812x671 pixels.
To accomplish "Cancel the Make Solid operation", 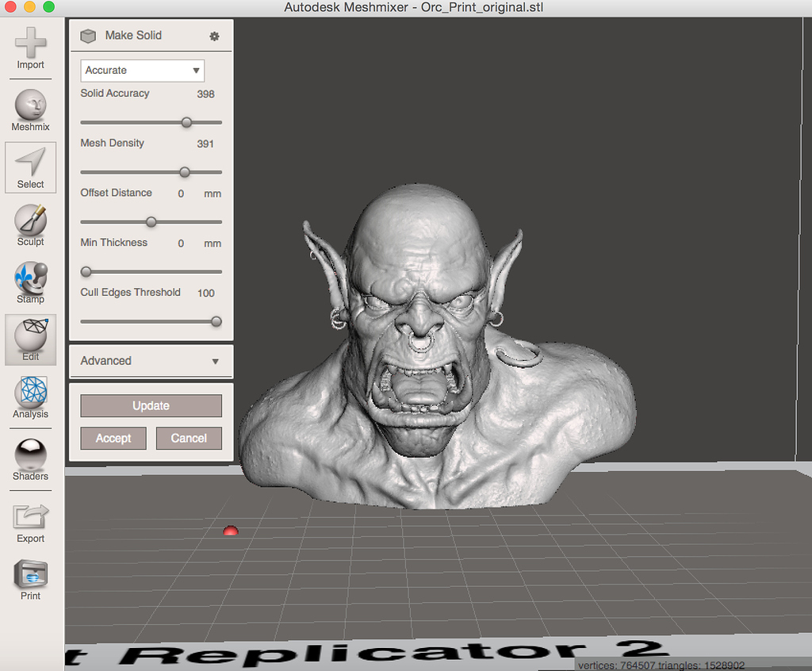I will (x=189, y=438).
